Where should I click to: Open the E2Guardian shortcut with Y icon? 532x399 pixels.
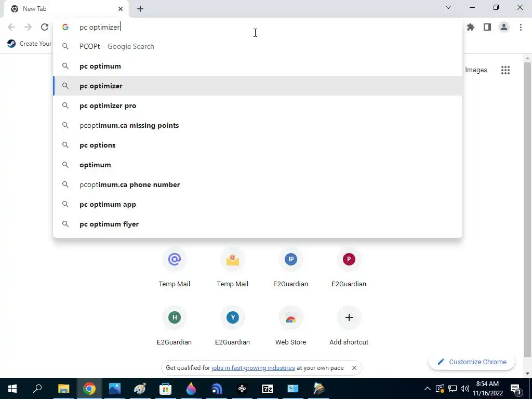(233, 326)
